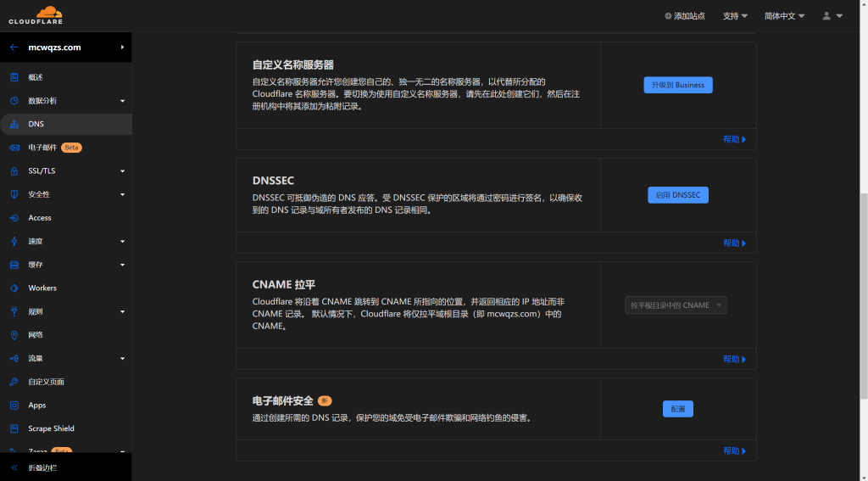
Task: Click the 安全性 shield icon
Action: [x=14, y=194]
